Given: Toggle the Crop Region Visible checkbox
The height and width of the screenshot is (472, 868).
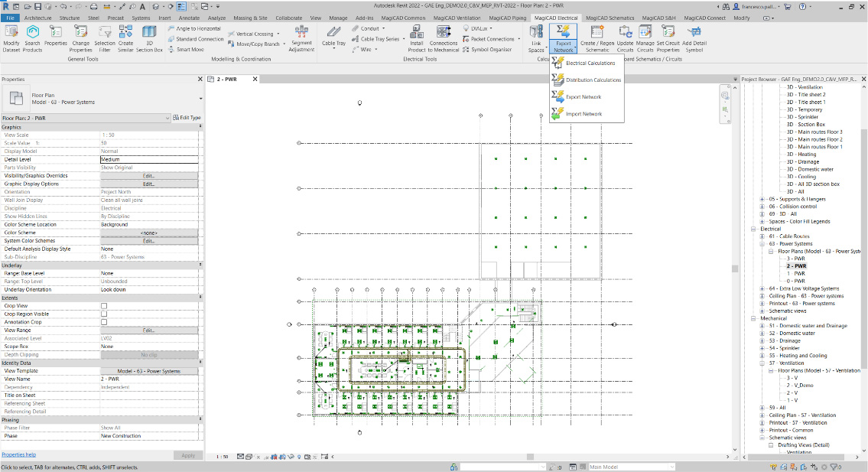Looking at the screenshot, I should (x=104, y=314).
